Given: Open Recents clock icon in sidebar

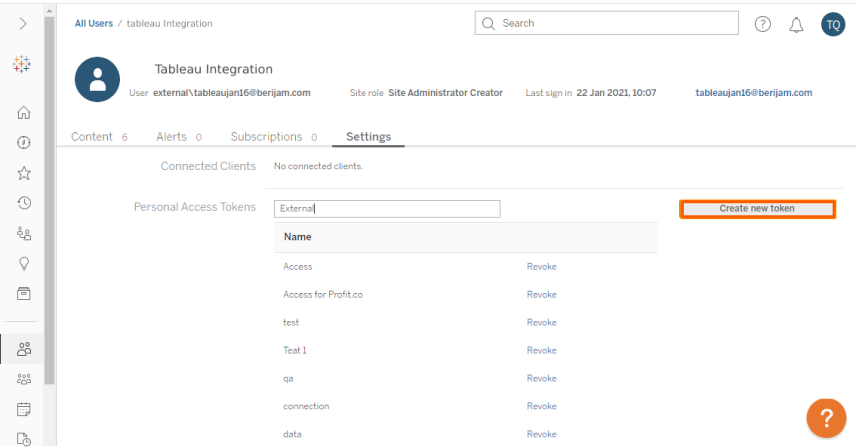Looking at the screenshot, I should 23,203.
